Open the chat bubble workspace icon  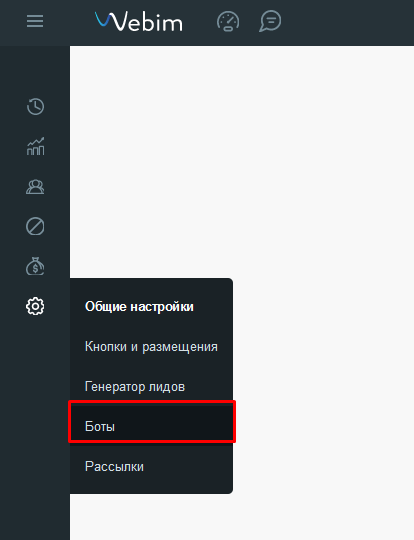(270, 21)
